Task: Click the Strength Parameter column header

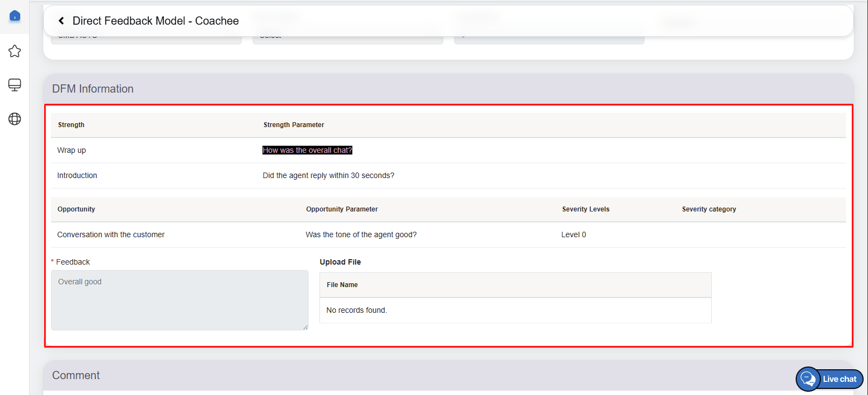Action: (294, 125)
